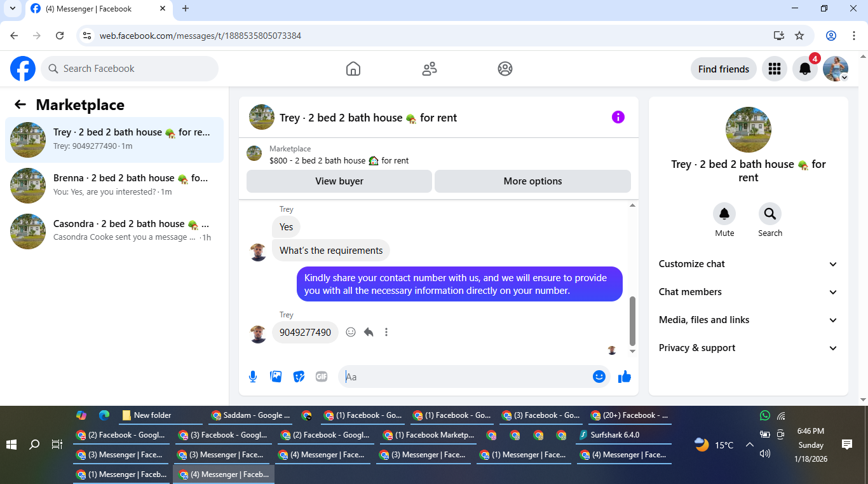
Task: Open the Trey conversation in the list
Action: [114, 140]
